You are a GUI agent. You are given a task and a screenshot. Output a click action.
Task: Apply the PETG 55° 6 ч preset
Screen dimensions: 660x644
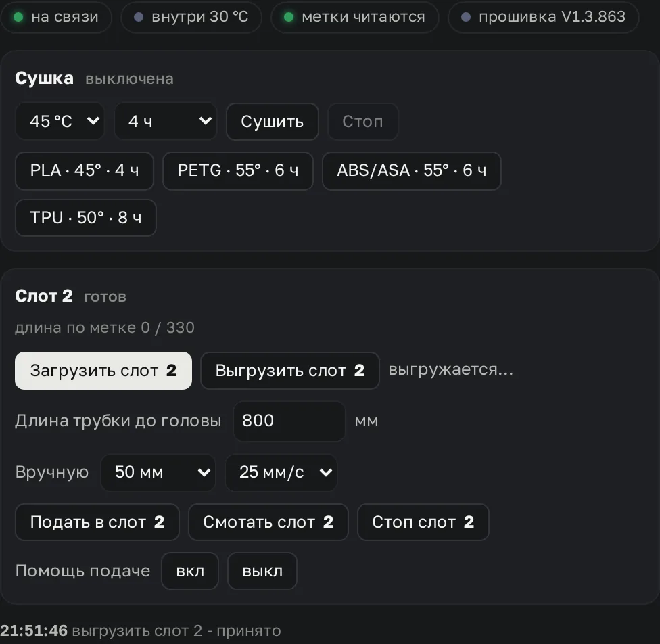(x=238, y=170)
